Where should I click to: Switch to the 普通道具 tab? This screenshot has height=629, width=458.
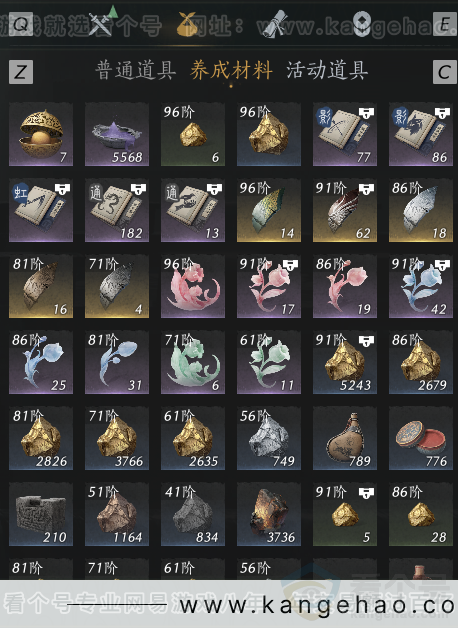point(136,71)
